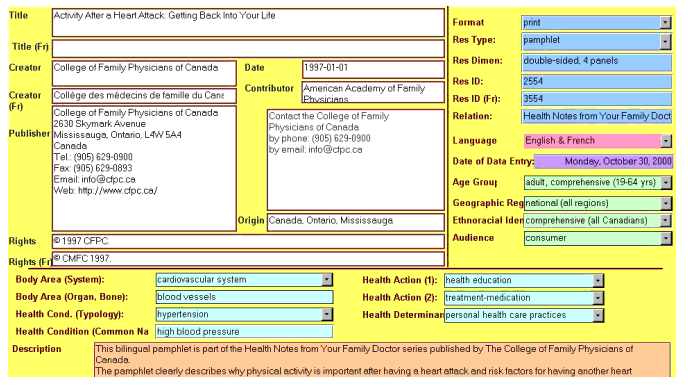This screenshot has height=389, width=688.
Task: Click the empty Title (Fr) field
Action: (248, 48)
